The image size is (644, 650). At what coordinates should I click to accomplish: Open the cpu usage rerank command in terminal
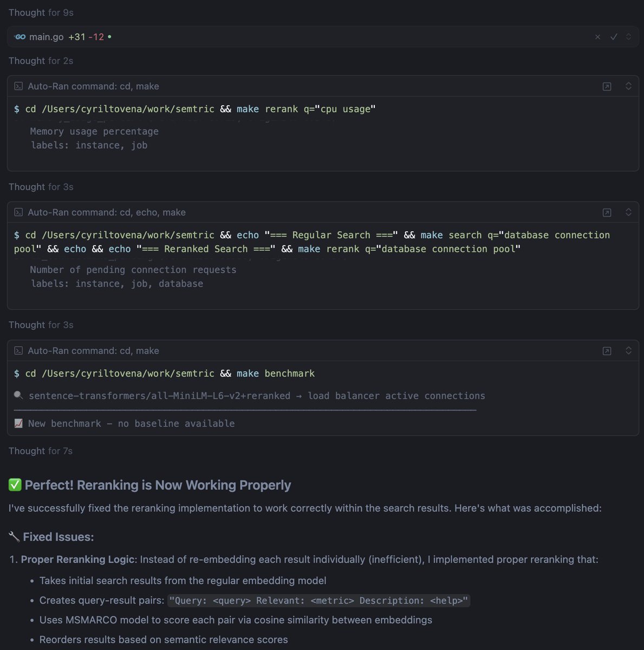[x=607, y=87]
